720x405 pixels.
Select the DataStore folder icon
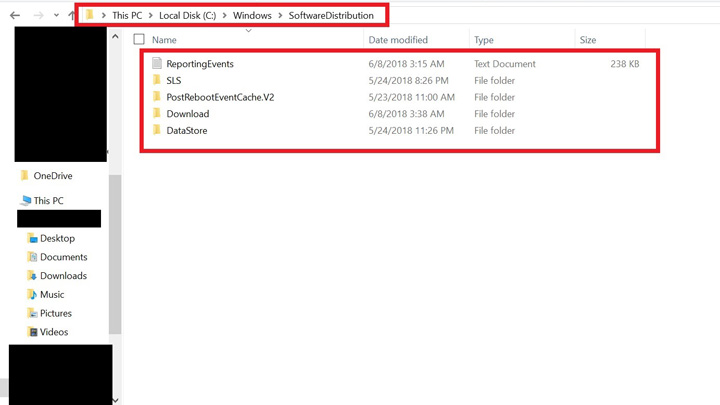click(x=157, y=130)
